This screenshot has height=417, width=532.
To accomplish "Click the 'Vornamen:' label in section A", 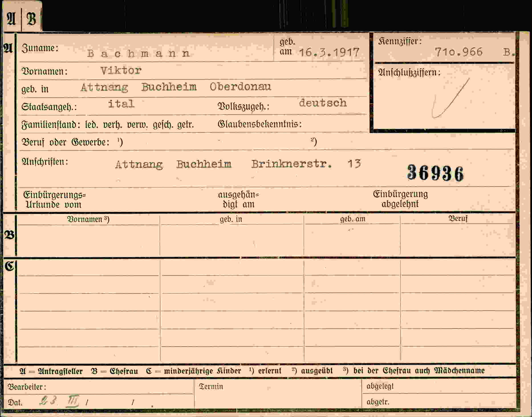I will click(45, 71).
